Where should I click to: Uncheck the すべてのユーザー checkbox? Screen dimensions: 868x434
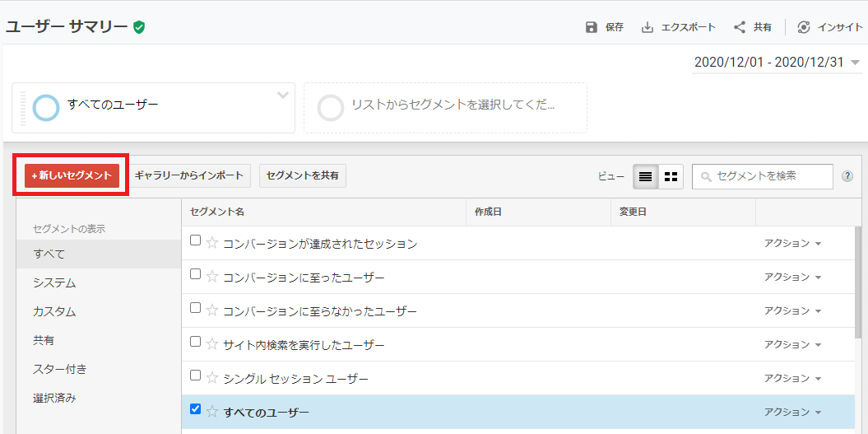click(195, 409)
